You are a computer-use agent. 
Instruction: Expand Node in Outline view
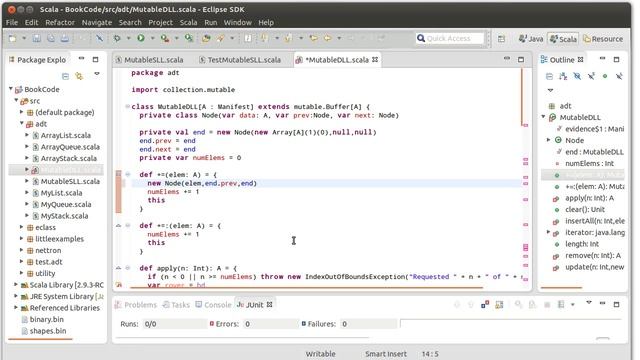(549, 140)
